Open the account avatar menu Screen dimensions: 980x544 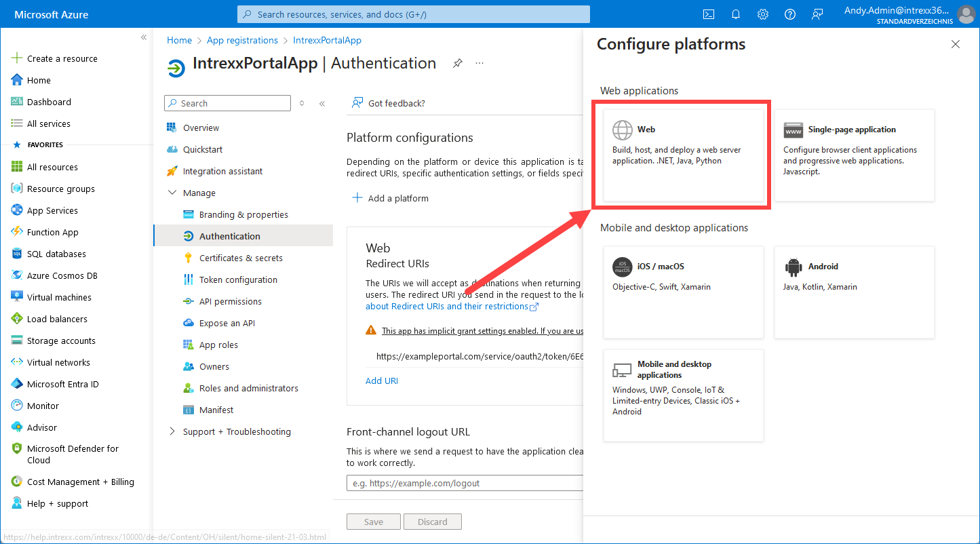coord(966,14)
